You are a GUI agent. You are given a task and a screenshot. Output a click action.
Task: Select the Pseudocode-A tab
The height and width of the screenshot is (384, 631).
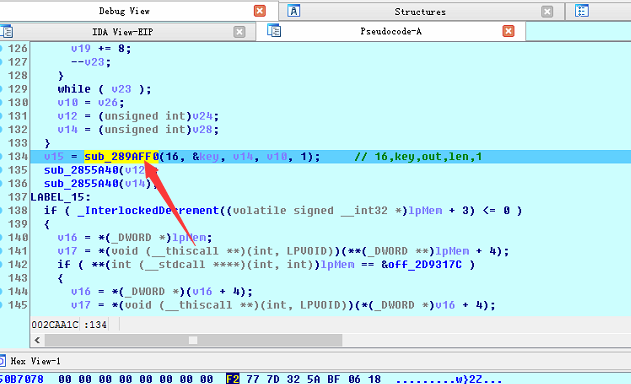391,31
